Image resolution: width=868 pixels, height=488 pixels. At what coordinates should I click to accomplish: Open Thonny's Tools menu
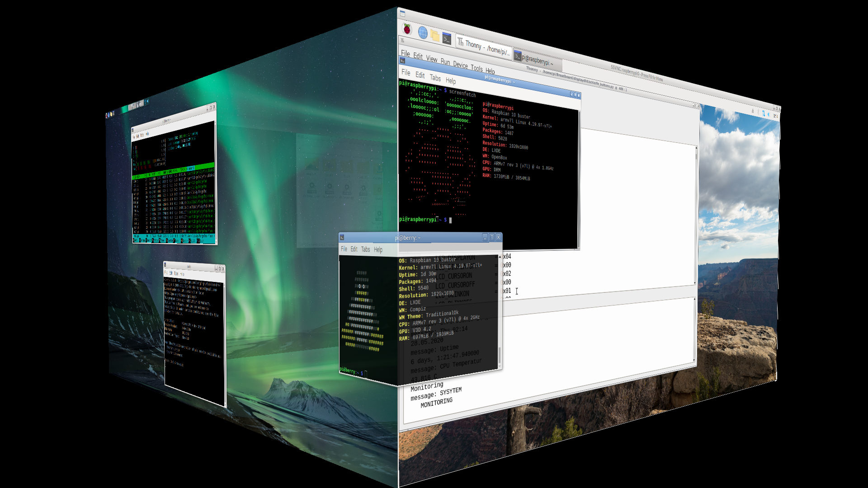476,68
